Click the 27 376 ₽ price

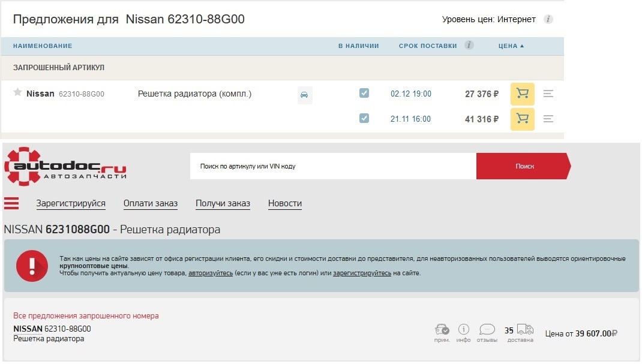[x=481, y=94]
